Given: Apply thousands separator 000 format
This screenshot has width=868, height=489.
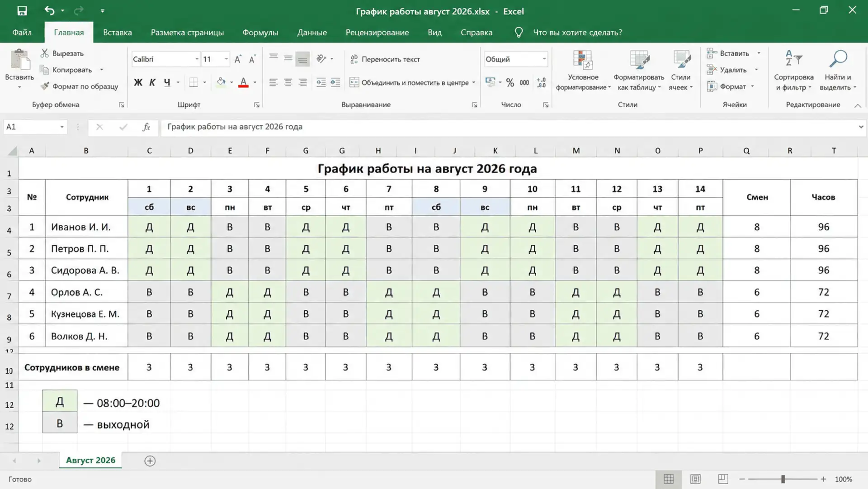Looking at the screenshot, I should [x=524, y=82].
